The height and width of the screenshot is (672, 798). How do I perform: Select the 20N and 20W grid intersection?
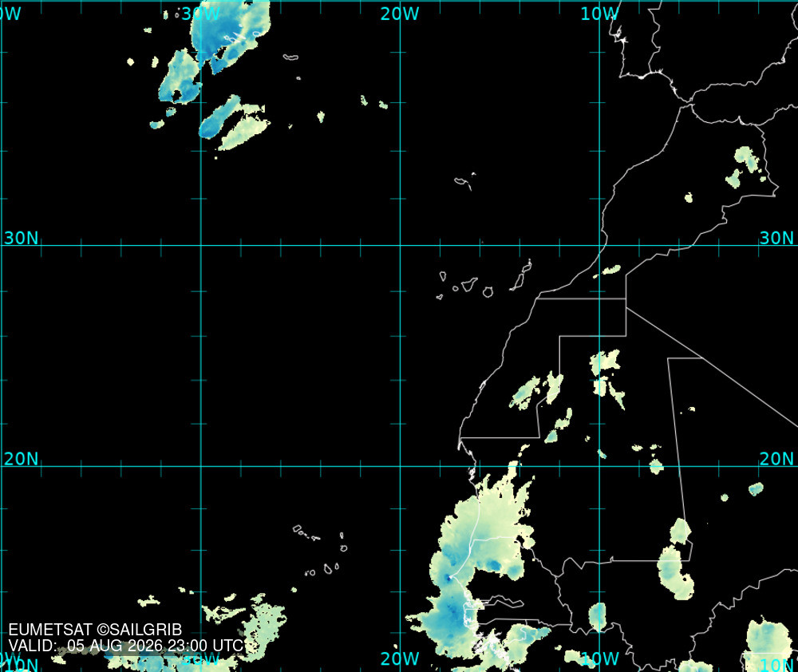[400, 466]
